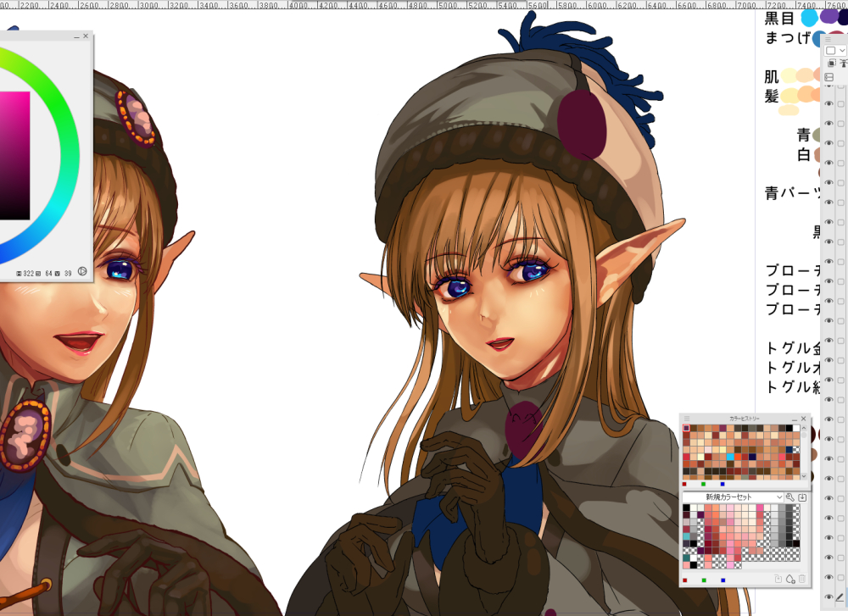Open the color history panel menu icon

[687, 419]
